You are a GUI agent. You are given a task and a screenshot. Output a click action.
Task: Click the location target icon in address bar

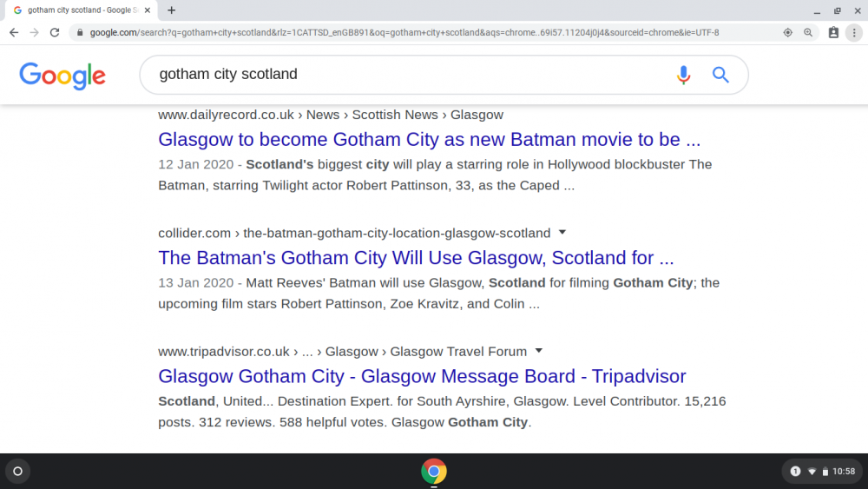[x=788, y=33]
